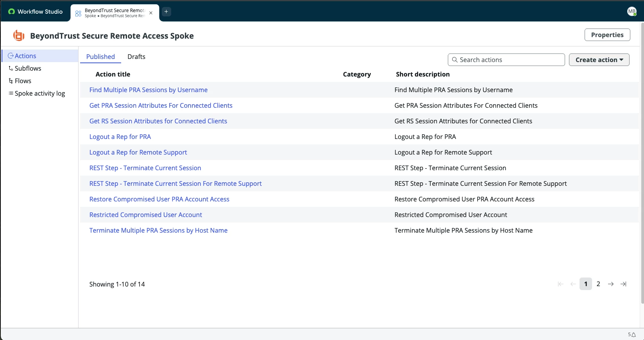Image resolution: width=644 pixels, height=340 pixels.
Task: Click description 'Logout a Rep for PRA'
Action: point(425,137)
